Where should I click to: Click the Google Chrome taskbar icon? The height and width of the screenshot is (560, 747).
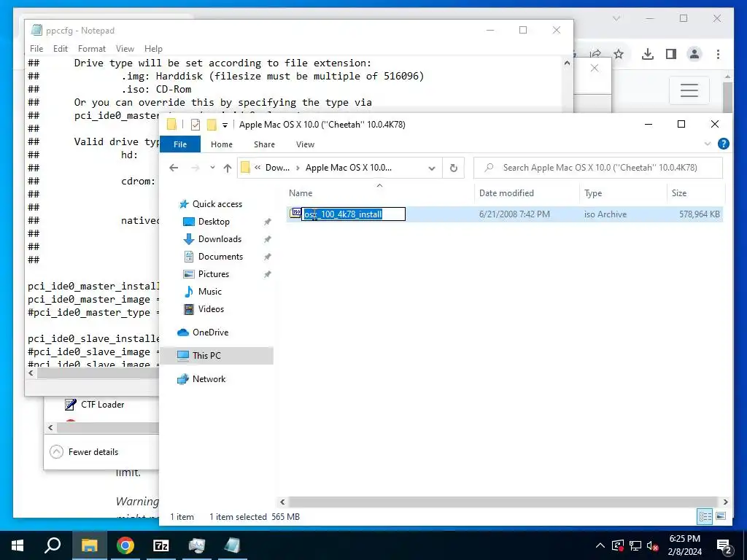coord(125,545)
